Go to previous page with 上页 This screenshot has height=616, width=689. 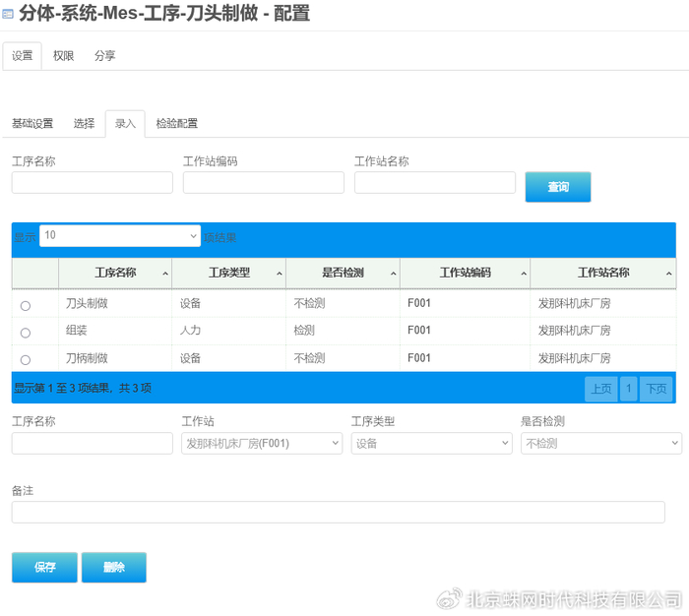[x=601, y=389]
